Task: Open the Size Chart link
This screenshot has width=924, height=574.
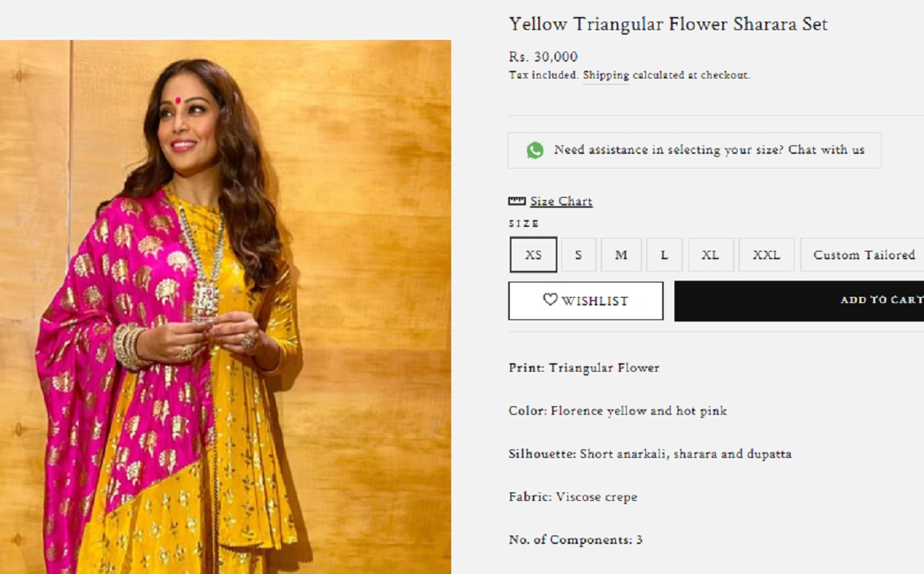Action: pyautogui.click(x=561, y=202)
